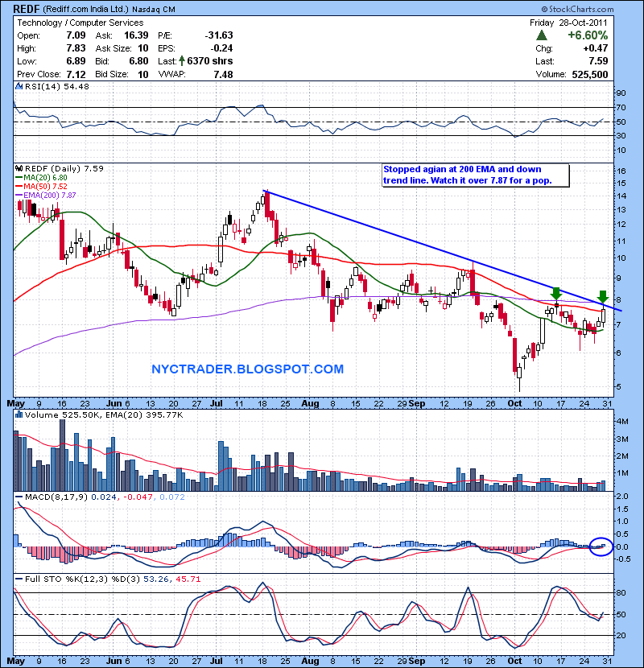Click the Jul month label below the price chart
This screenshot has height=668, width=644.
tap(217, 403)
